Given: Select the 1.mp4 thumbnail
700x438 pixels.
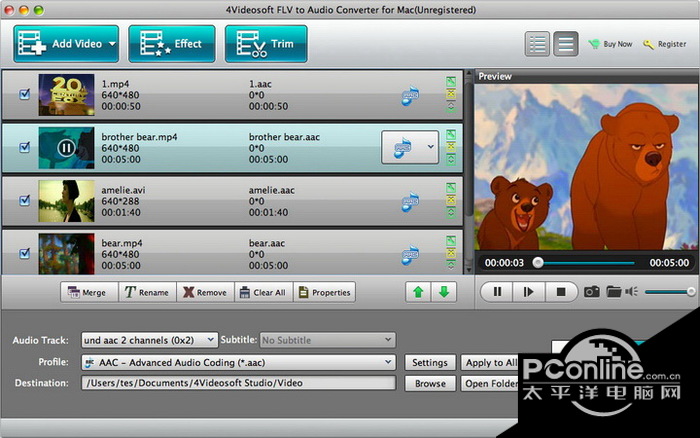Looking at the screenshot, I should [x=67, y=95].
